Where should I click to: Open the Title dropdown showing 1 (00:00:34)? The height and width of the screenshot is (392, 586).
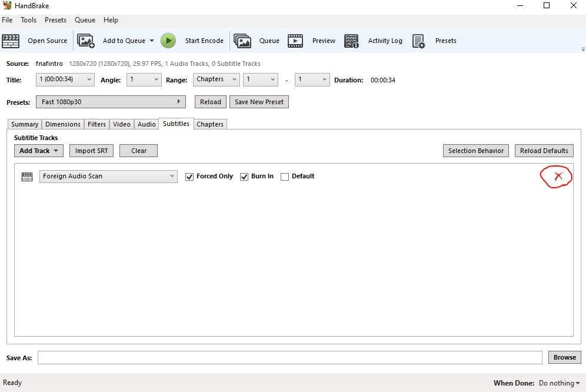click(65, 79)
